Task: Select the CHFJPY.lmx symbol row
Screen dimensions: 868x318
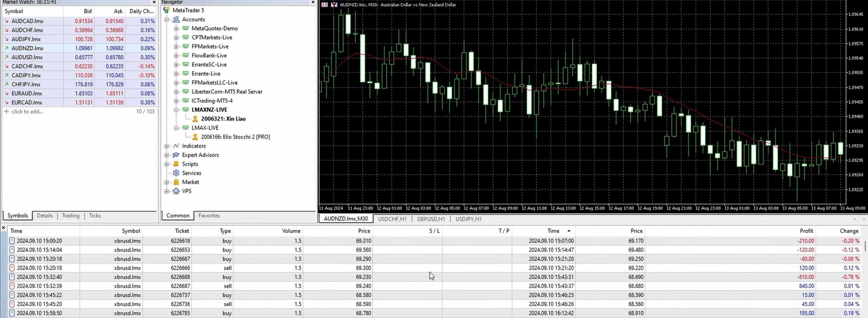Action: pos(79,84)
